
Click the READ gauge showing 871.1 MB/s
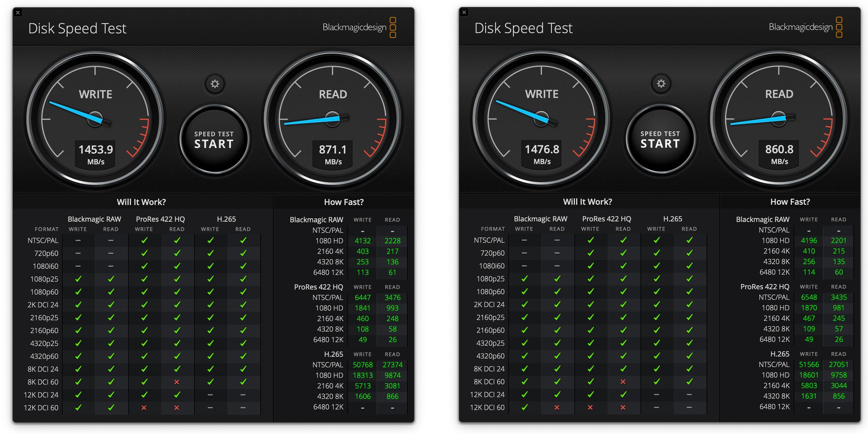(x=332, y=119)
